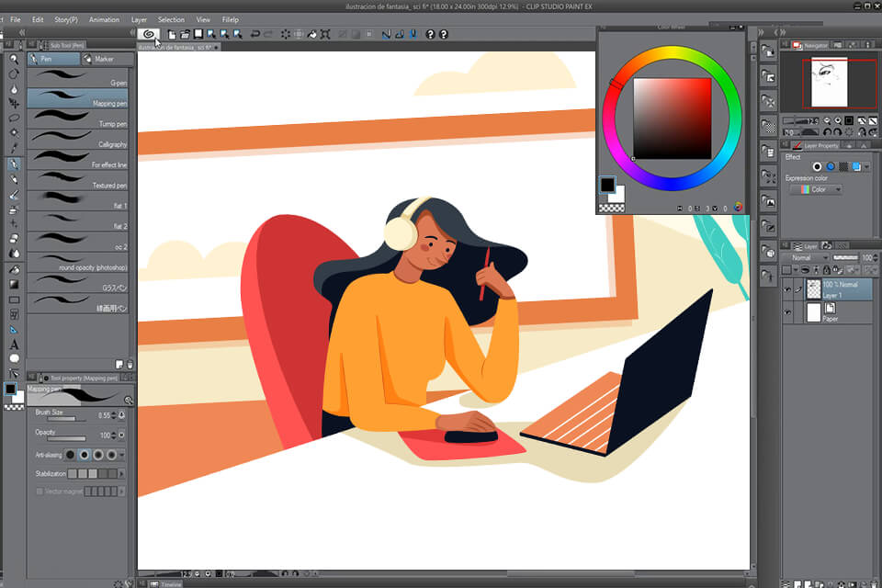Toggle Lock transparent pixels in Layer panel

point(836,271)
